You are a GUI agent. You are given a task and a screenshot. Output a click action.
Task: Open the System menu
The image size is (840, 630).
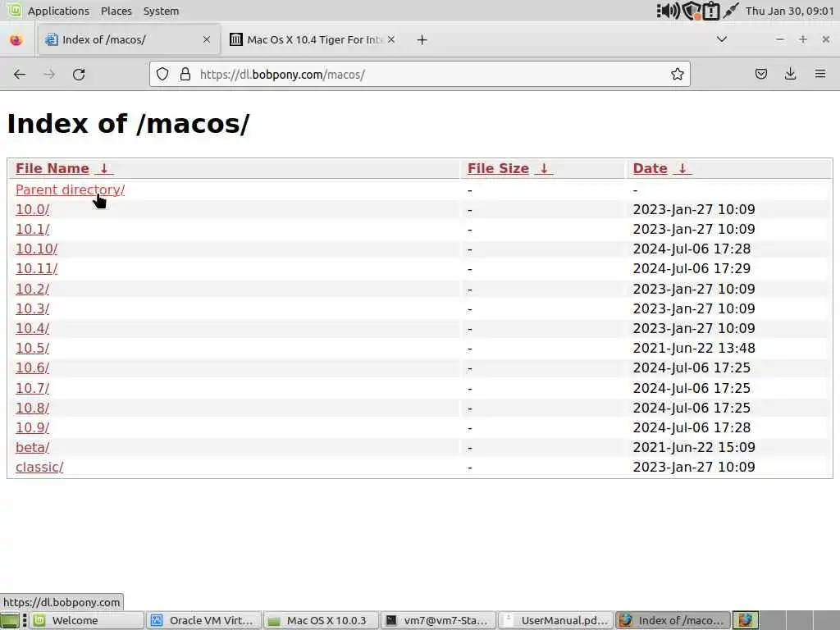[x=161, y=11]
